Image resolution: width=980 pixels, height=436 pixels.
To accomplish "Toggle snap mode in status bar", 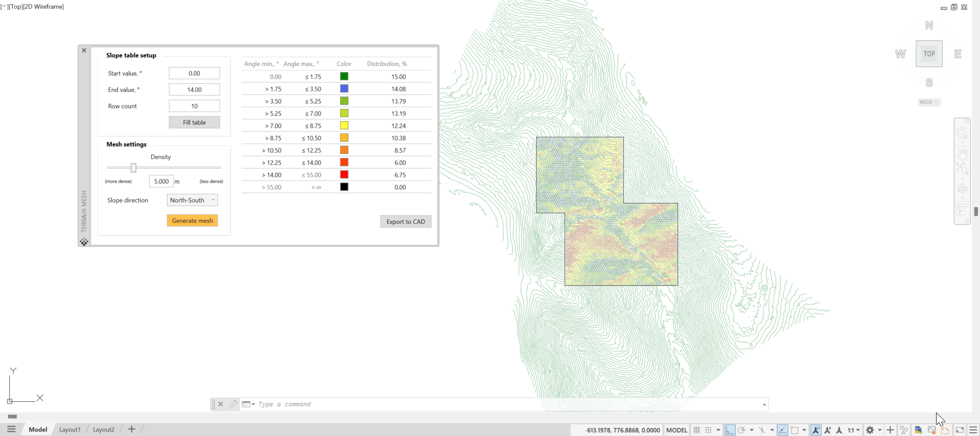I will click(708, 430).
